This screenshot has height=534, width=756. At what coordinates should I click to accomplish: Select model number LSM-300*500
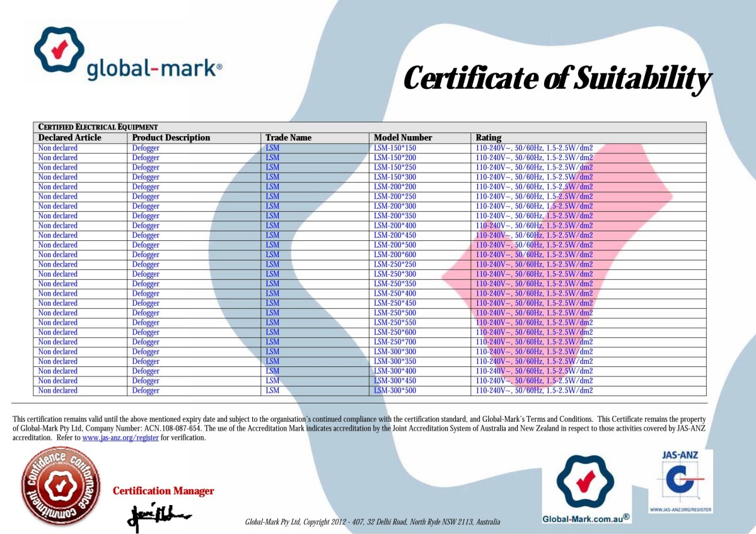(x=395, y=390)
